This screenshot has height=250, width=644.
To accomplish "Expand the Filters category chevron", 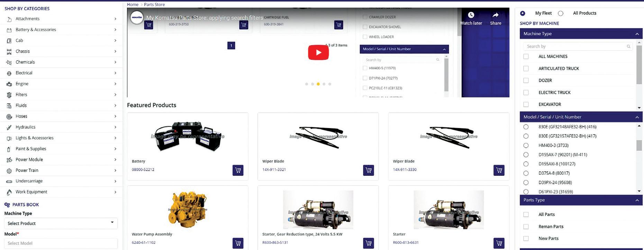I will click(x=115, y=95).
